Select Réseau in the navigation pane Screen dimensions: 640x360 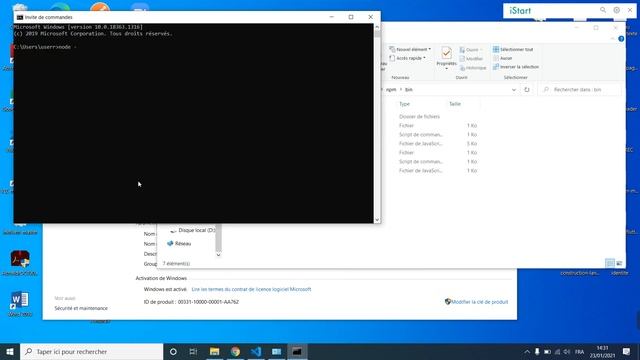point(179,244)
